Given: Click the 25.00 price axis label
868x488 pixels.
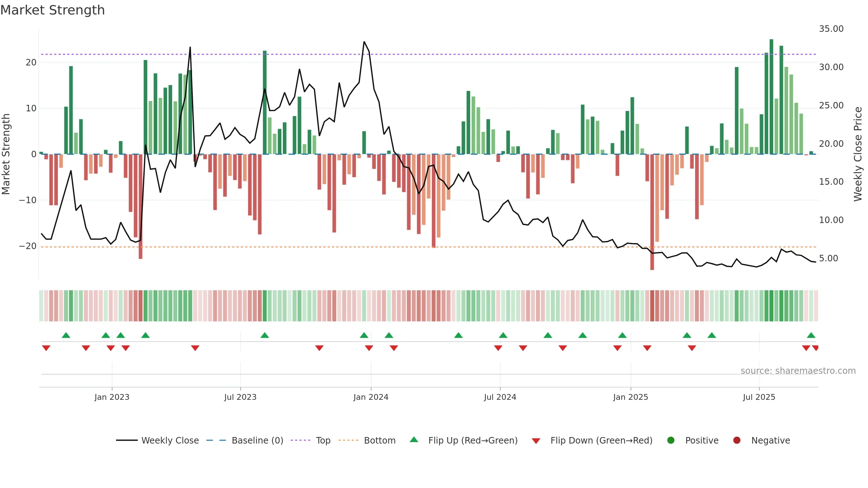Looking at the screenshot, I should pyautogui.click(x=831, y=106).
